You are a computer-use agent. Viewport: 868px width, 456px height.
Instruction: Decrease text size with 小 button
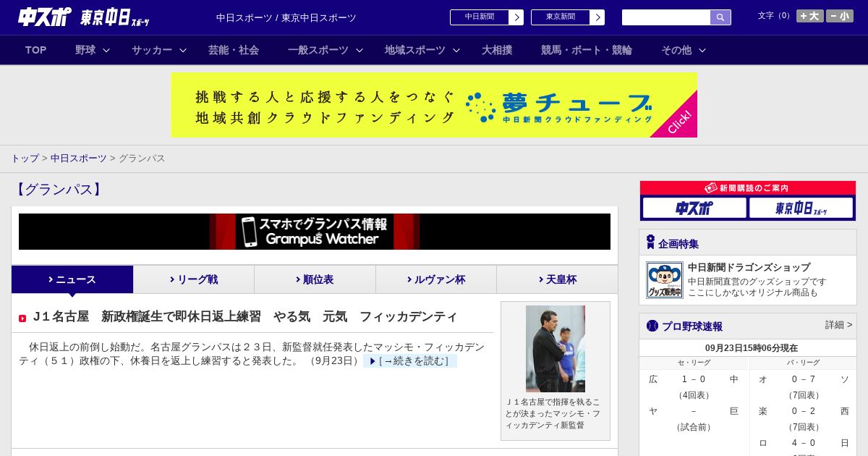click(x=840, y=16)
